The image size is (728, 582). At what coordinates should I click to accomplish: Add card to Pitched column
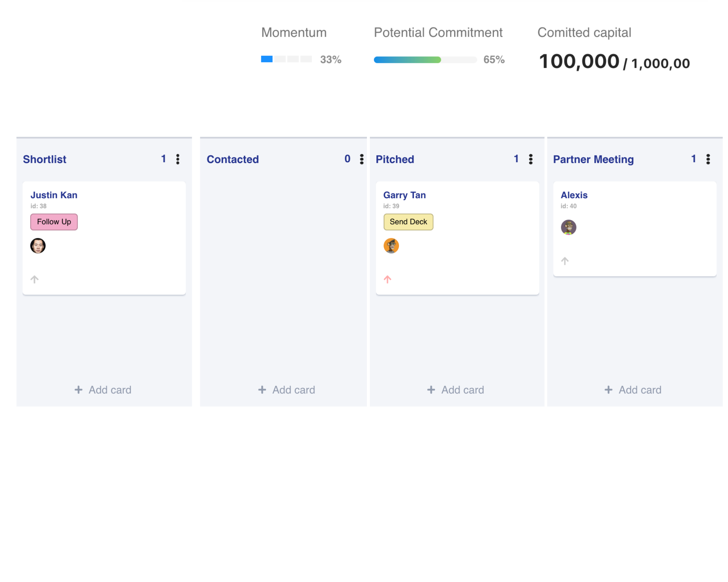tap(455, 390)
